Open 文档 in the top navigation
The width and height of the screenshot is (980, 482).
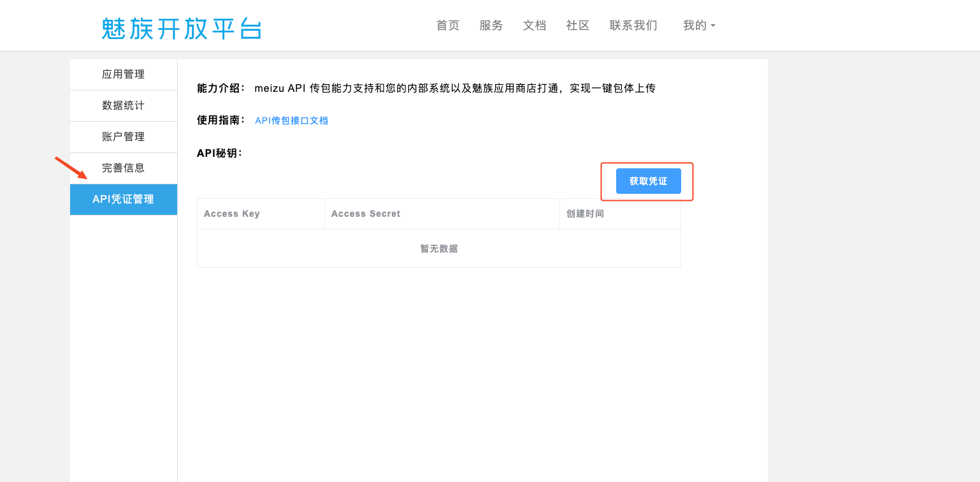coord(535,26)
